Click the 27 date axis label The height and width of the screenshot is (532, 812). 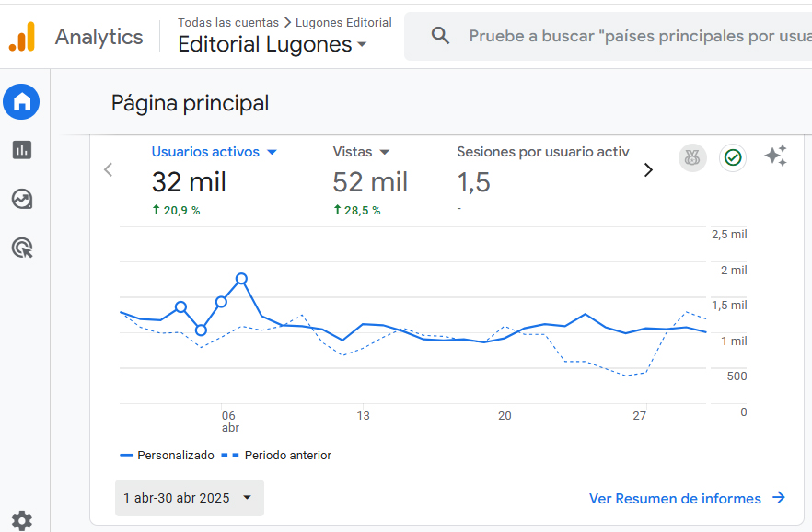(640, 415)
